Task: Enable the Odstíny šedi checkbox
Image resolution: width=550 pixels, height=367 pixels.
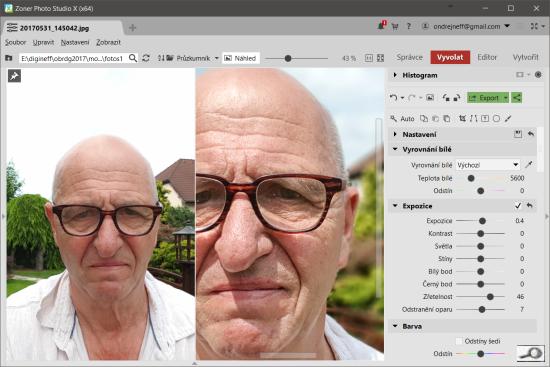Action: tap(459, 341)
